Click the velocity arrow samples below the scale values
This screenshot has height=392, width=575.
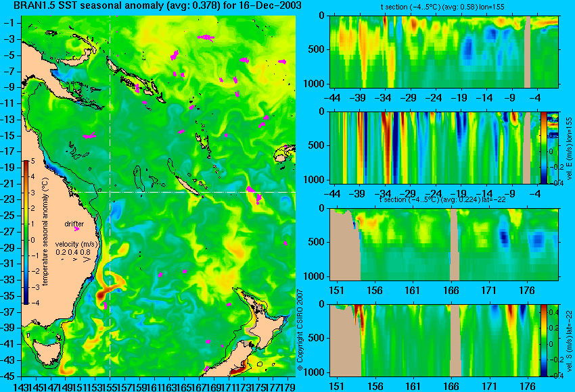tap(76, 260)
